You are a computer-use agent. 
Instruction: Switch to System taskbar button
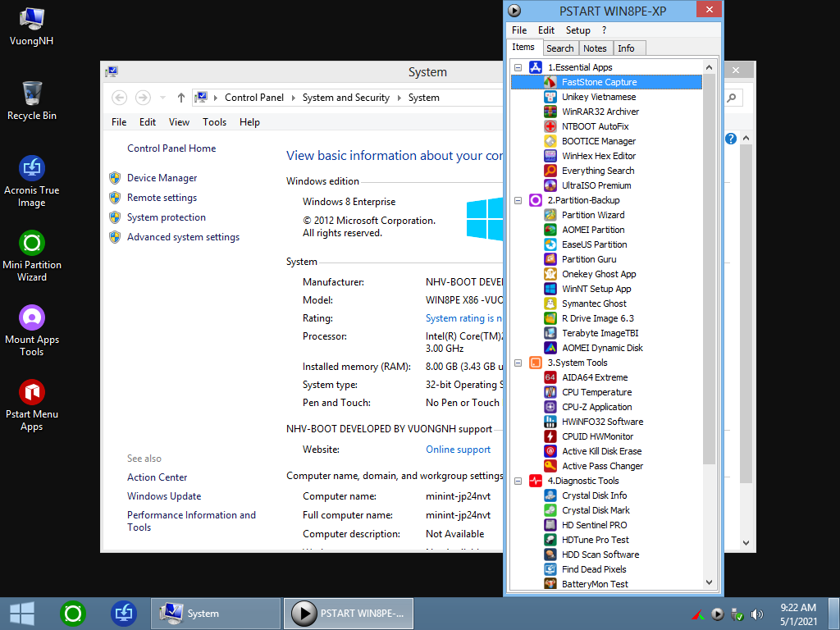tap(216, 614)
